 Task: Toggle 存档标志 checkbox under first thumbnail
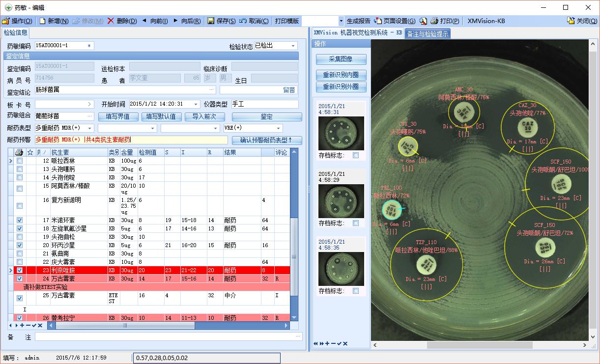pyautogui.click(x=356, y=155)
